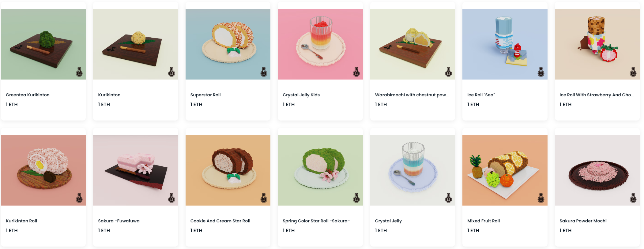
Task: Click the badge icon on Kurikinton image
Action: 171,72
